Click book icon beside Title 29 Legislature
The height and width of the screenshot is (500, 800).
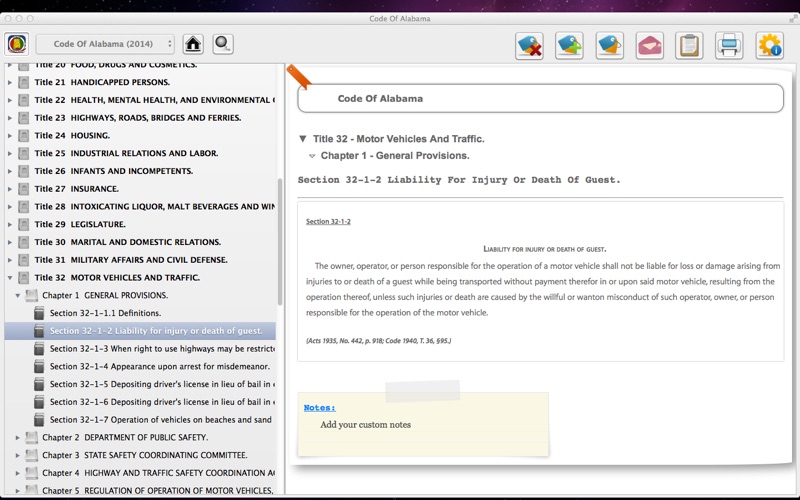(x=23, y=224)
